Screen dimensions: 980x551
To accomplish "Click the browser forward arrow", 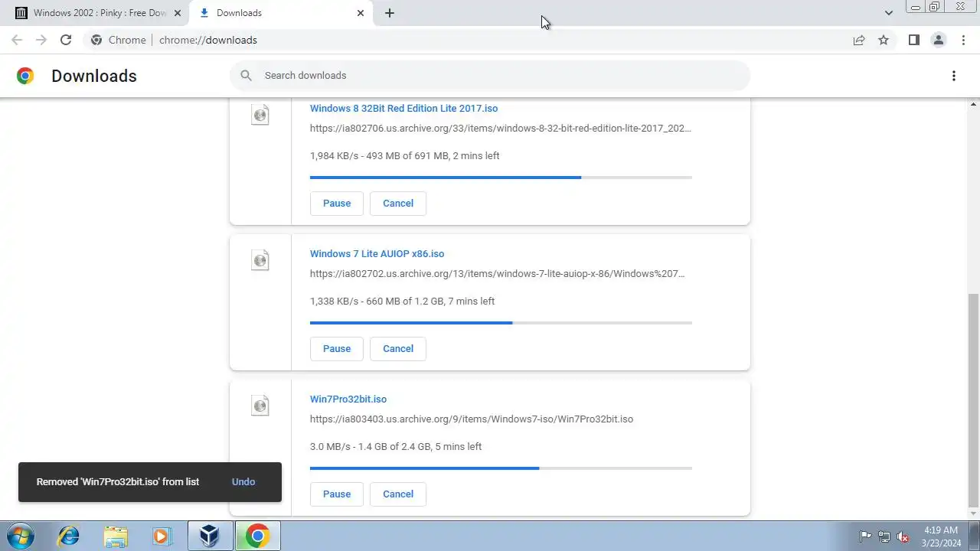I will 41,40.
